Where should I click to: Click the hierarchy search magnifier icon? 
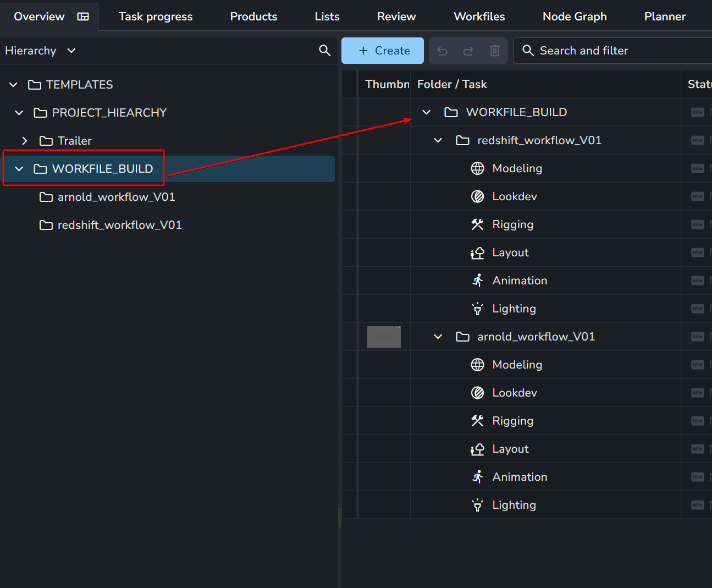[x=324, y=51]
